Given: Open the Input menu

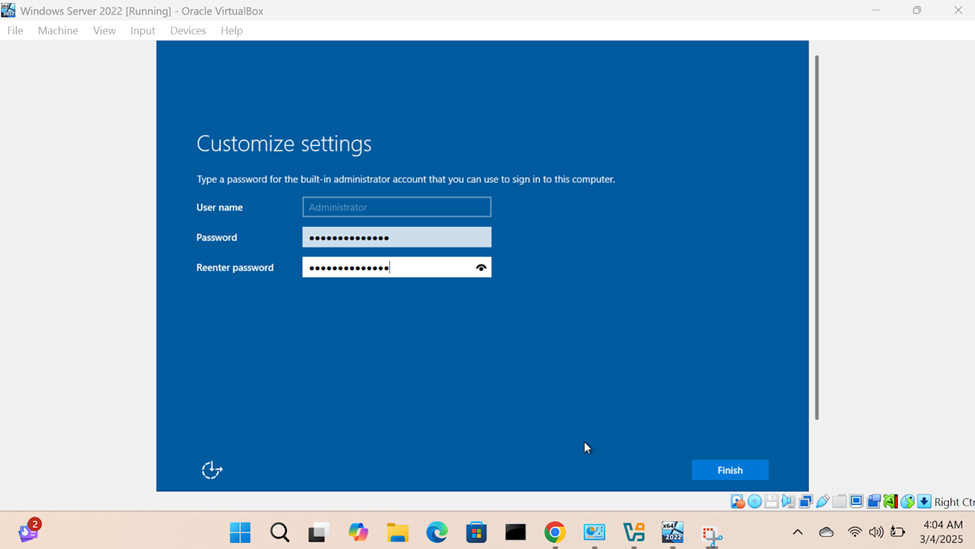Looking at the screenshot, I should click(x=142, y=30).
